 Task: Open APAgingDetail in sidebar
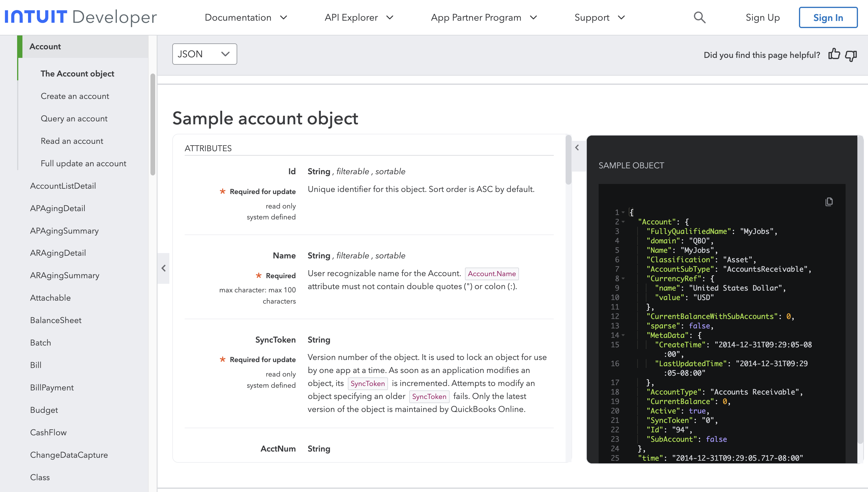58,208
